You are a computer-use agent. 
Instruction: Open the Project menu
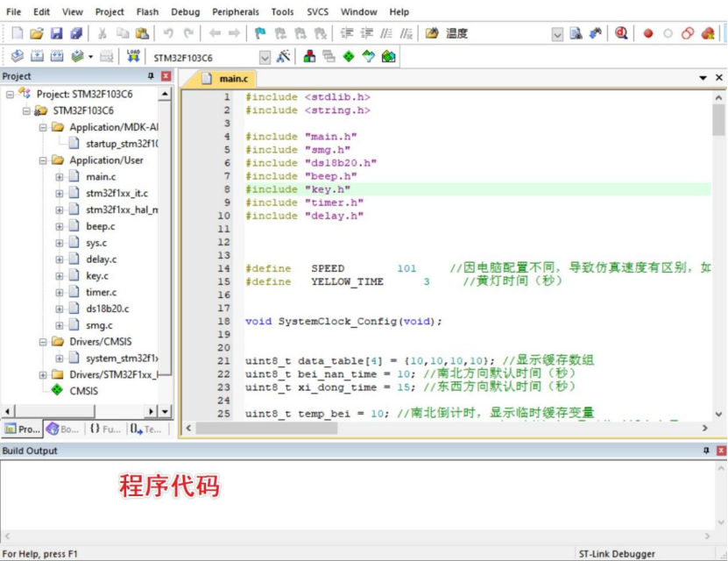pyautogui.click(x=110, y=11)
